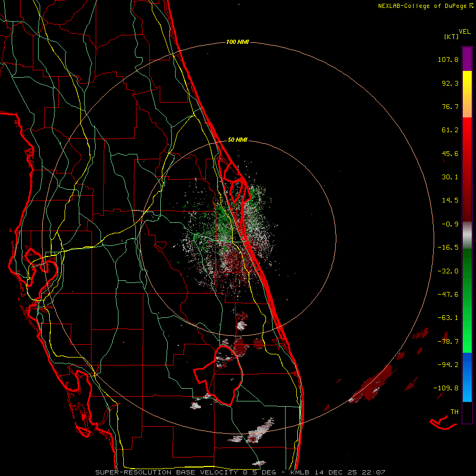Screen dimensions: 476x476
Task: Pick the blue segment of the color bar
Action: (467, 377)
